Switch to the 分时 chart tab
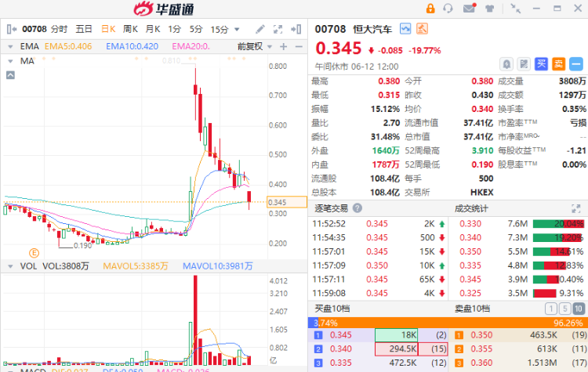 click(60, 29)
